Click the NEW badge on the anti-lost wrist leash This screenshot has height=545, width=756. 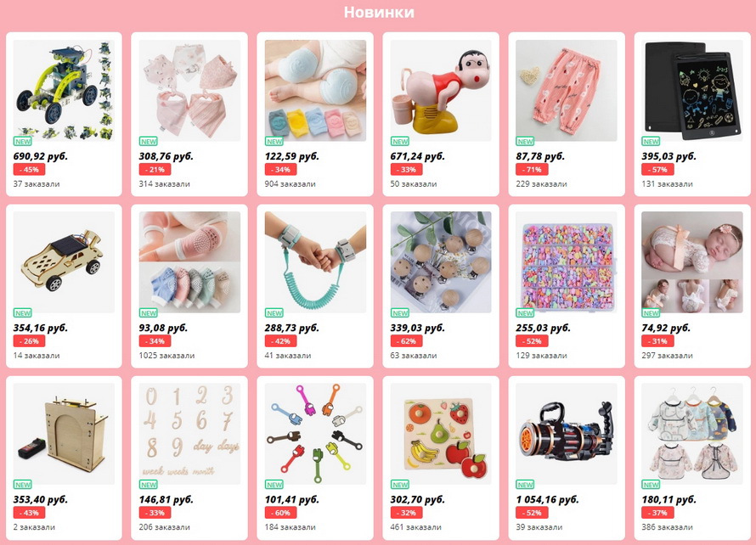(x=274, y=313)
